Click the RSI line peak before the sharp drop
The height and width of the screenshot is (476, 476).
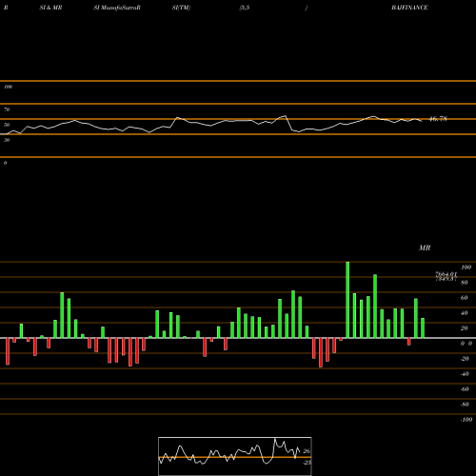pyautogui.click(x=286, y=116)
